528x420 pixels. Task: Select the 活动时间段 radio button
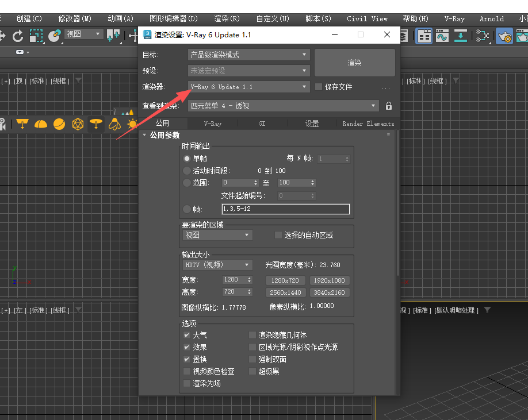point(186,171)
